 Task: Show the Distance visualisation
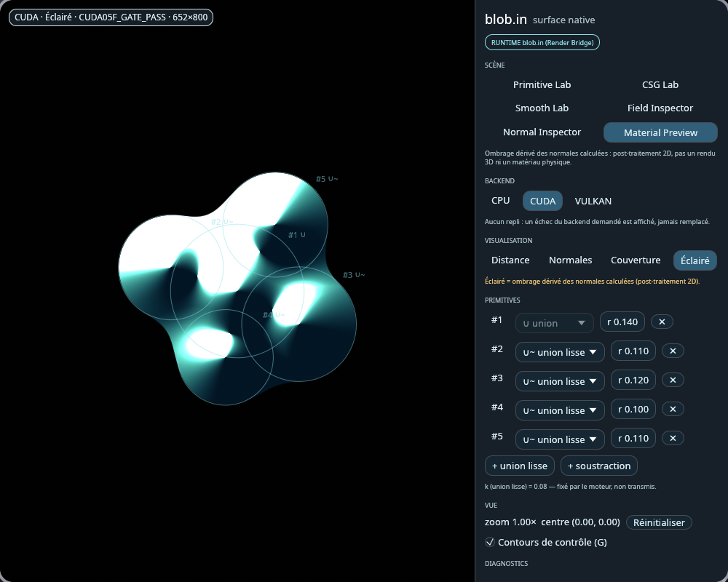(510, 260)
